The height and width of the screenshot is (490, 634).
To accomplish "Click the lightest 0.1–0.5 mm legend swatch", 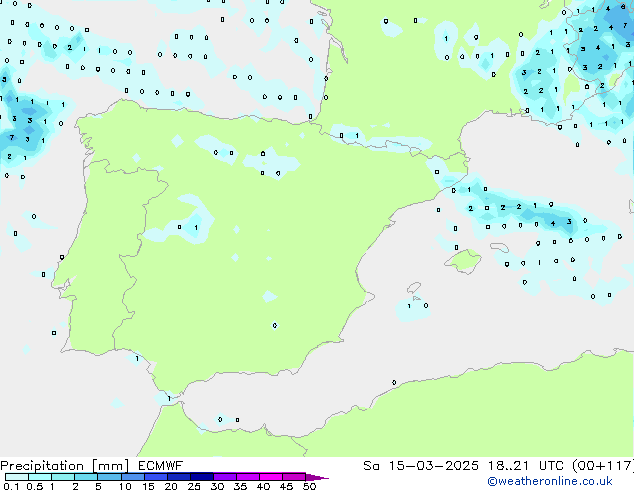I will pyautogui.click(x=17, y=477).
